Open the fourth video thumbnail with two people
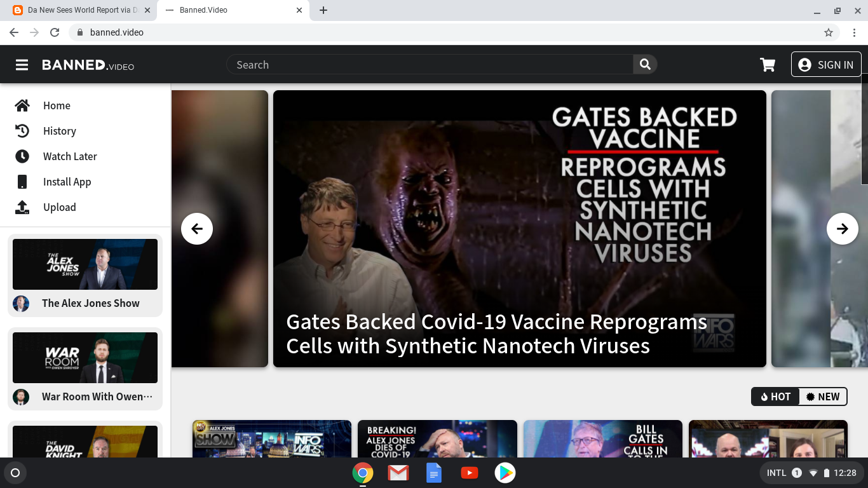This screenshot has height=488, width=868. coord(768,439)
